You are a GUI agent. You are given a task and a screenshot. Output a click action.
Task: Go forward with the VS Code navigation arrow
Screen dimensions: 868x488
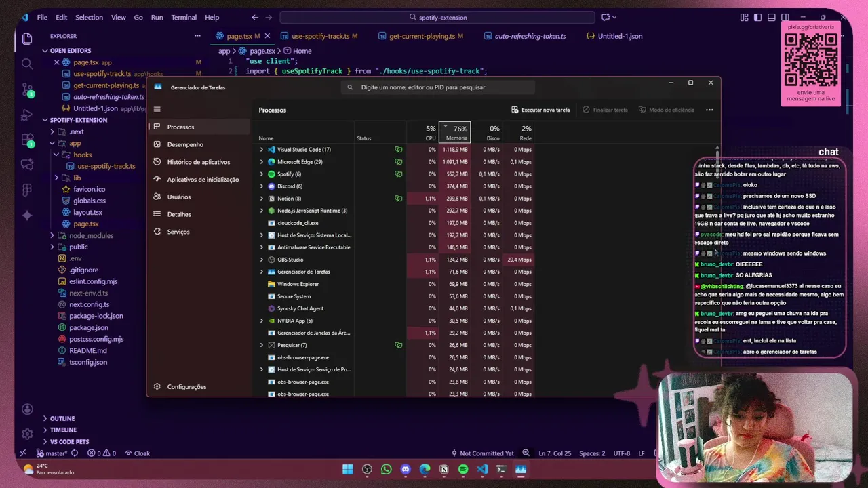[x=269, y=17]
